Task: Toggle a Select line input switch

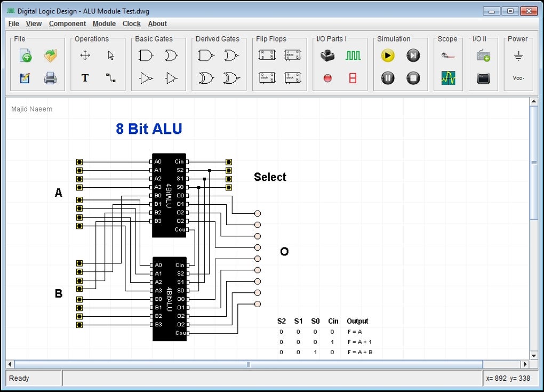Action: coord(228,162)
